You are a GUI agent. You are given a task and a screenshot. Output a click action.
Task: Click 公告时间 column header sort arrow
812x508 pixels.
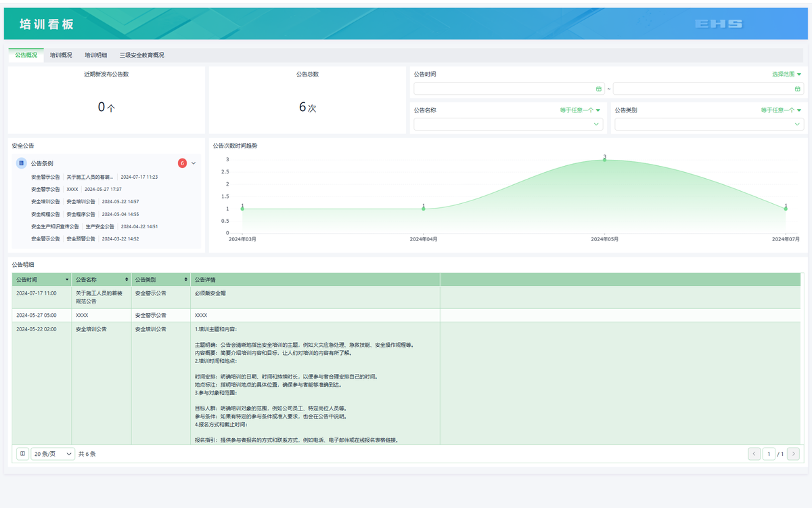point(67,279)
